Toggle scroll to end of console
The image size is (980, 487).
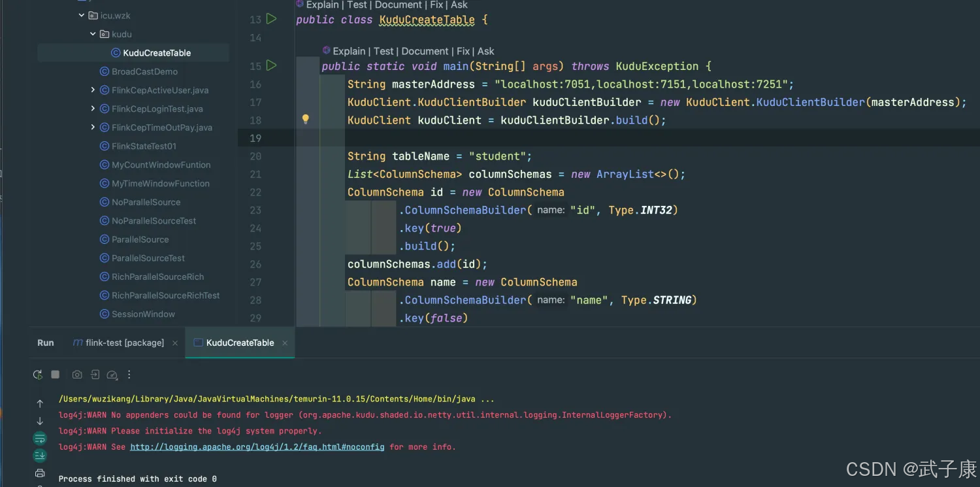point(40,456)
